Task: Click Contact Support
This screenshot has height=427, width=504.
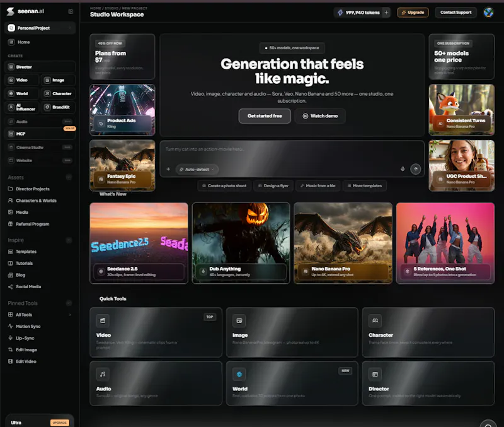Action: click(x=455, y=13)
